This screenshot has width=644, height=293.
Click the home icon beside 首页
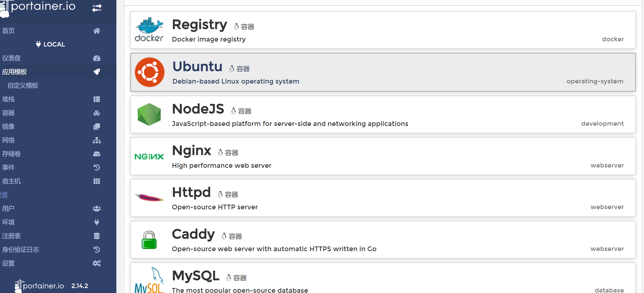[97, 31]
